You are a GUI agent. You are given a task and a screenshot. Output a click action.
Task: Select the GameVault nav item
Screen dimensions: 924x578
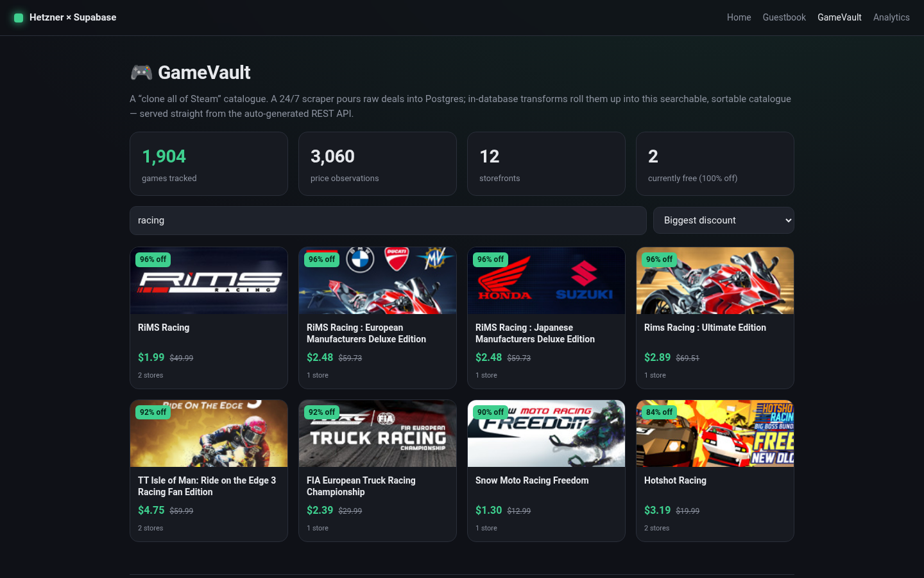(x=839, y=17)
